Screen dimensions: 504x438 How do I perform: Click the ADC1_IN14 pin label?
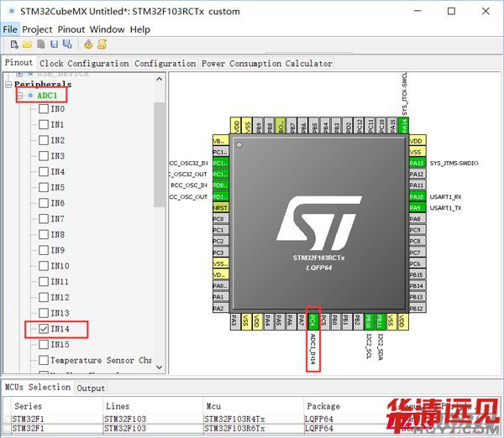click(312, 349)
